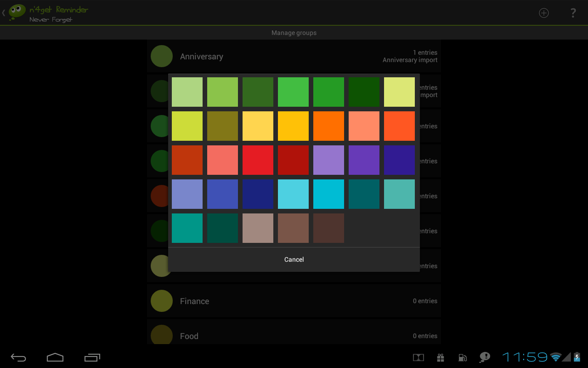
Task: Open the help question mark icon
Action: pyautogui.click(x=573, y=13)
